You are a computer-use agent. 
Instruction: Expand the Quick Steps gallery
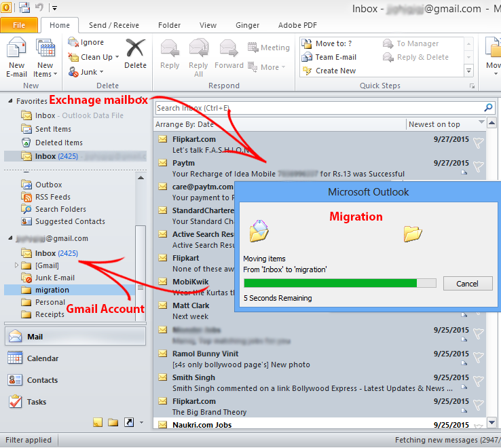(x=468, y=71)
